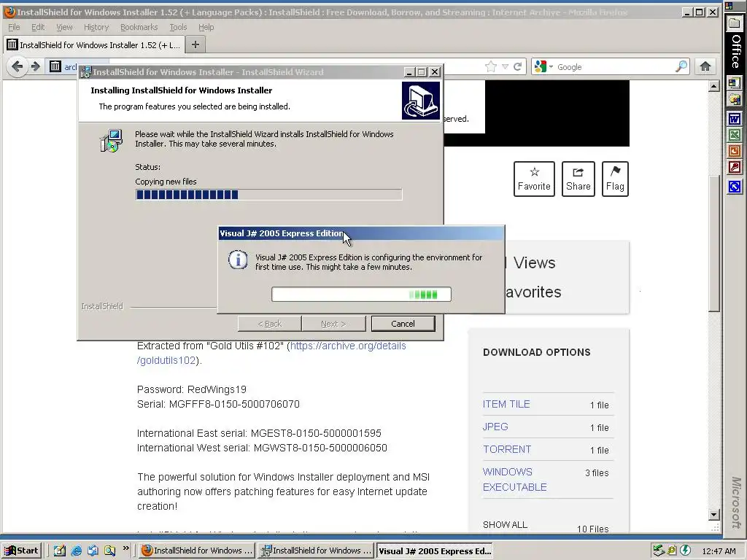
Task: Reload the page in Firefox
Action: [x=518, y=66]
